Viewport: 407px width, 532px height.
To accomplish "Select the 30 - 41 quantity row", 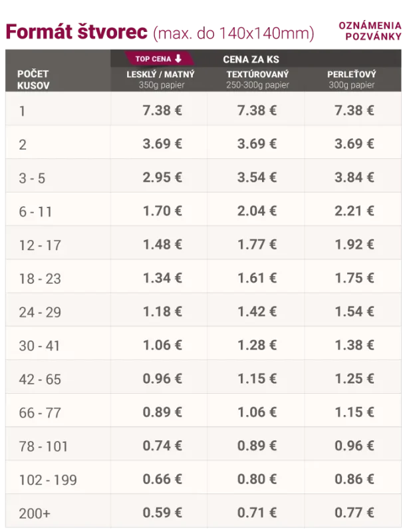I will coord(39,345).
